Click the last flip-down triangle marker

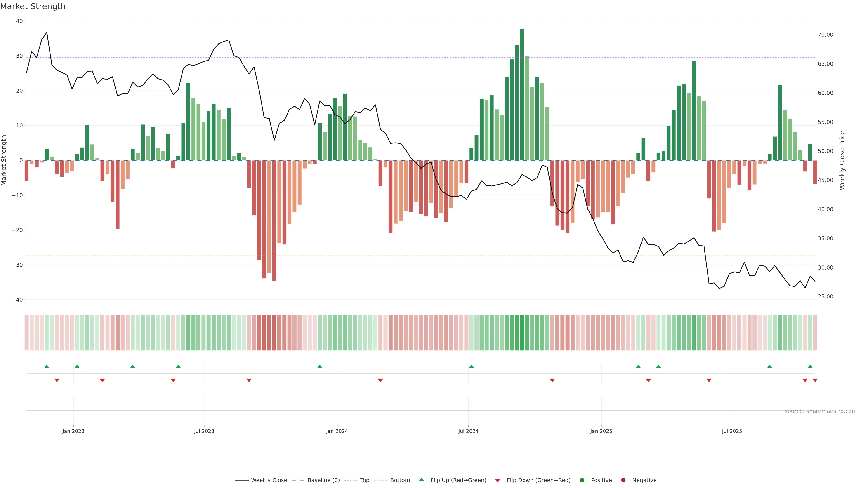[815, 380]
